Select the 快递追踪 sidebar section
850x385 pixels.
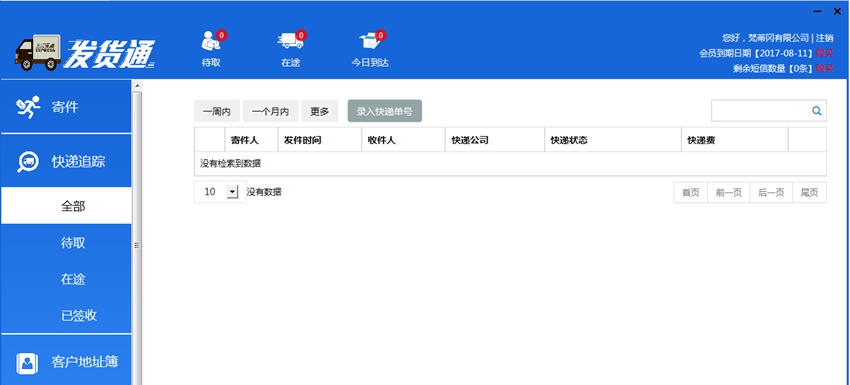(x=66, y=161)
